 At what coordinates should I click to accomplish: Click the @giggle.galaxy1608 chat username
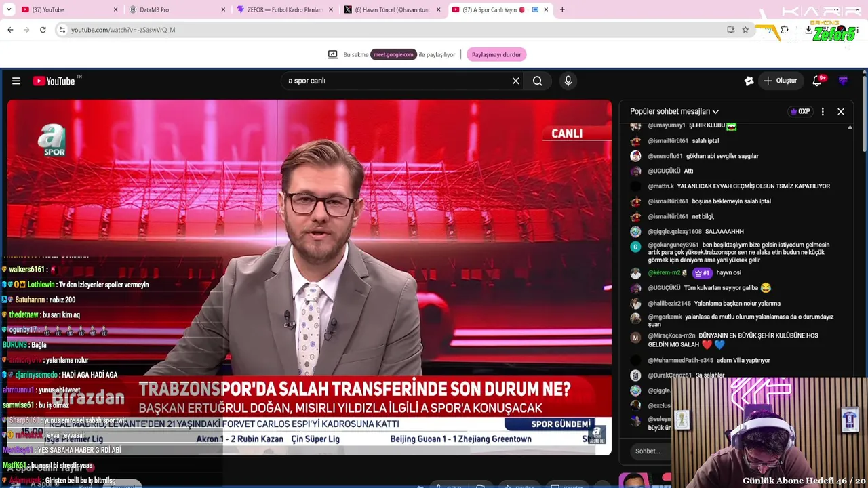point(675,232)
